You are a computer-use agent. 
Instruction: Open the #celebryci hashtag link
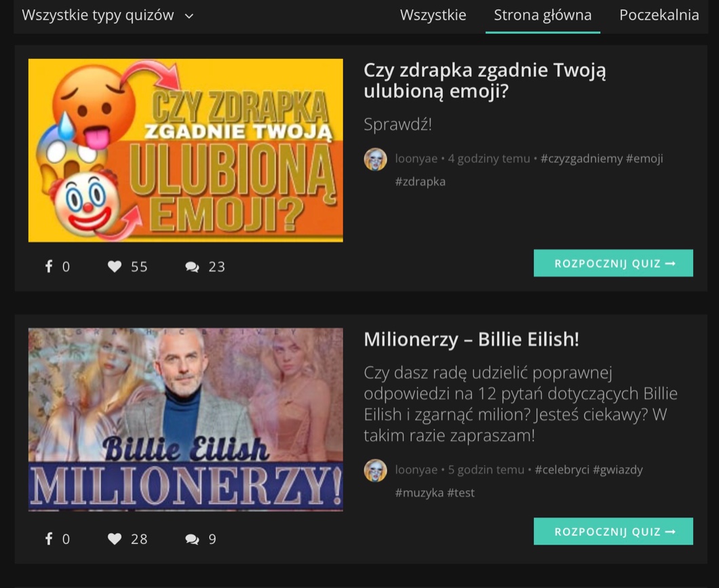pyautogui.click(x=562, y=470)
